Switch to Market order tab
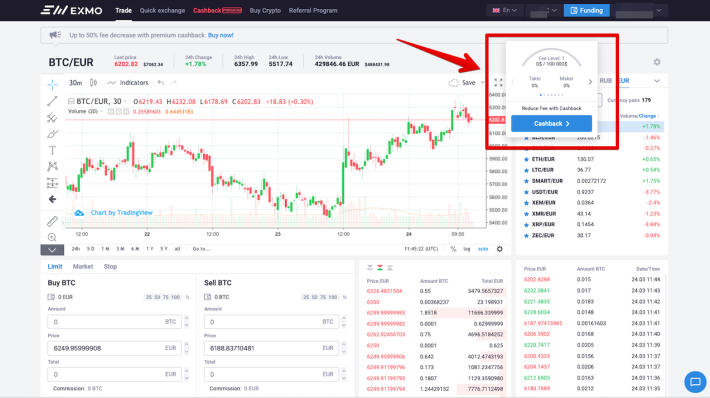 pos(83,267)
